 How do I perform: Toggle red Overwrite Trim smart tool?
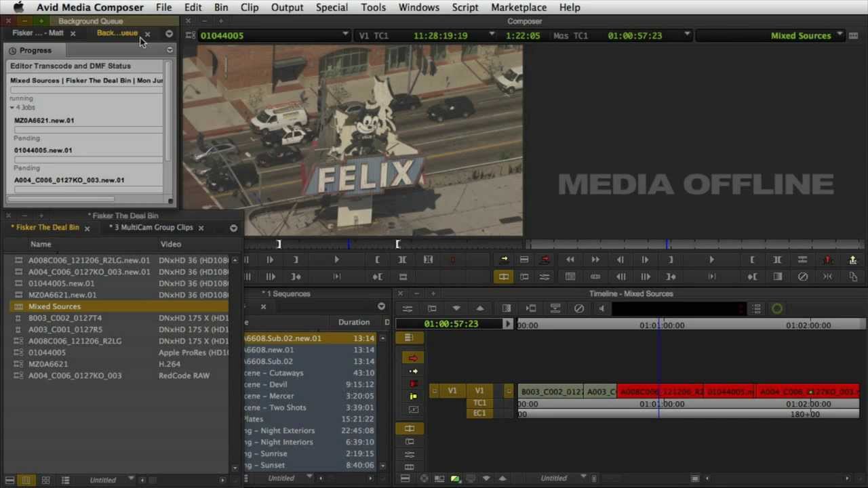[413, 384]
